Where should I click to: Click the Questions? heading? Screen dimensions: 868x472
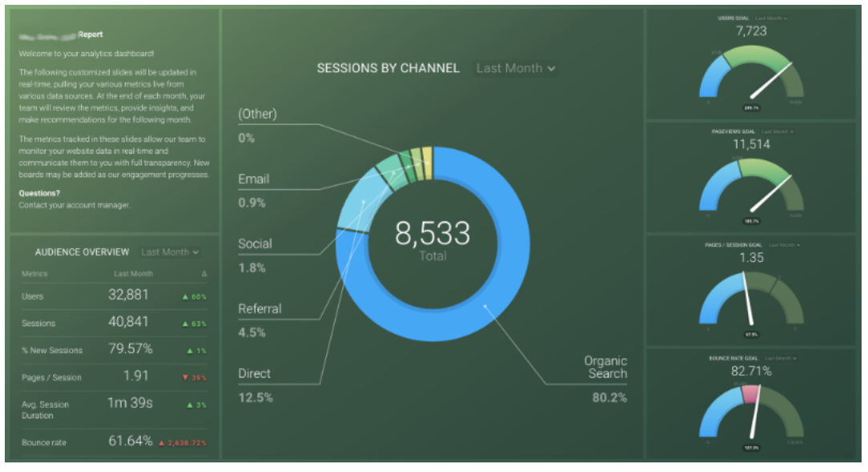tap(39, 193)
